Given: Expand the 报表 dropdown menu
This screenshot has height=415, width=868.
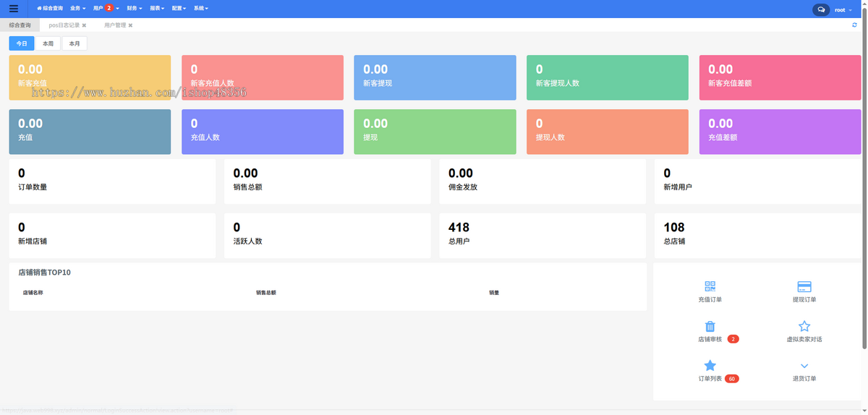Looking at the screenshot, I should coord(156,9).
